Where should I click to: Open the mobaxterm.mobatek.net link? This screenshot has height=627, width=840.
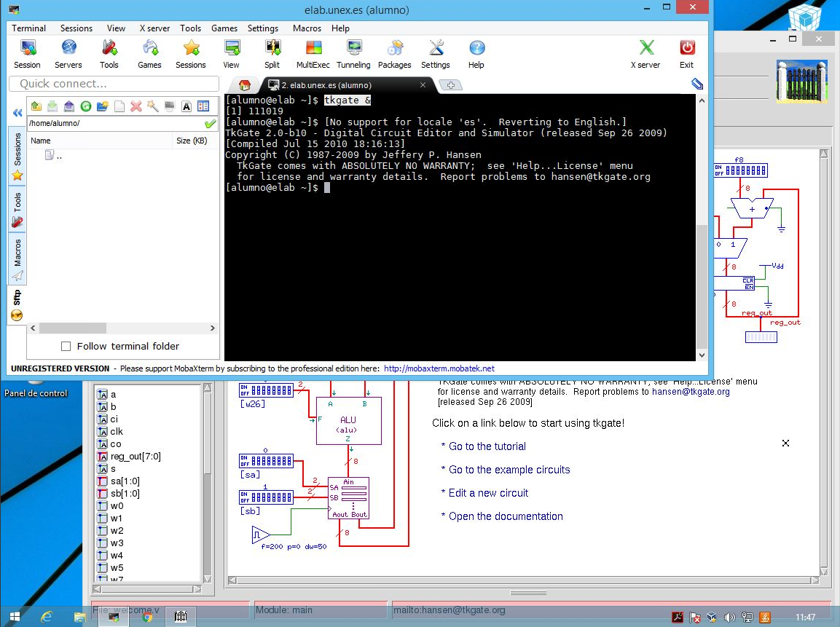coord(439,368)
